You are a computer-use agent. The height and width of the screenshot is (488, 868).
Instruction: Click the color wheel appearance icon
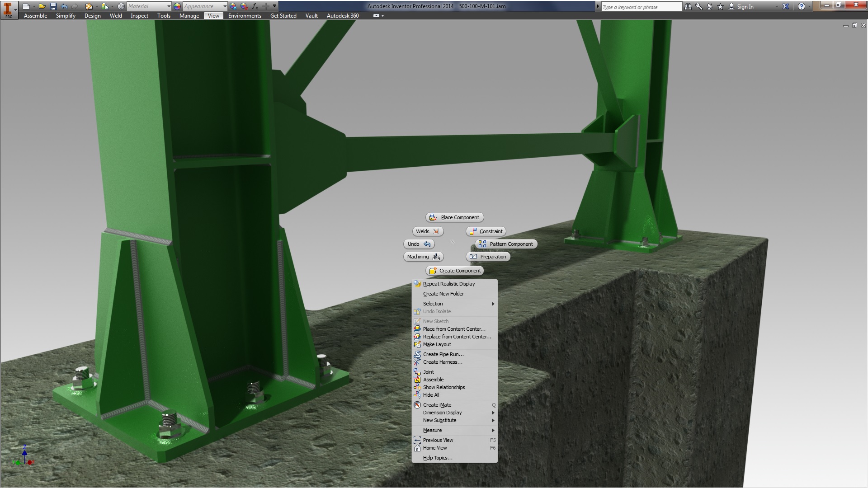pos(177,6)
